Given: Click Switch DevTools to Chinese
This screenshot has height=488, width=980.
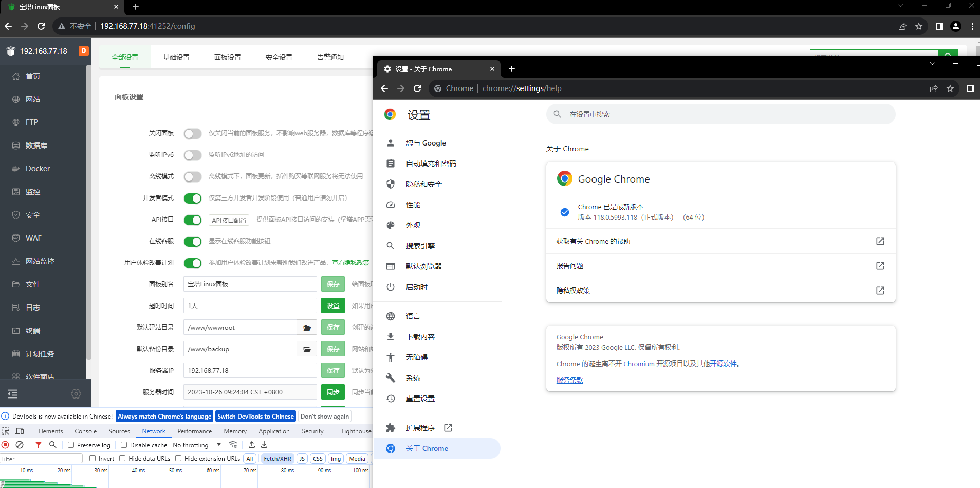Looking at the screenshot, I should (255, 417).
